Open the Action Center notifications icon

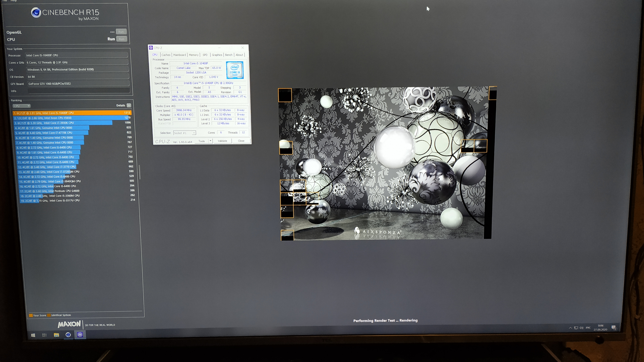coord(614,328)
